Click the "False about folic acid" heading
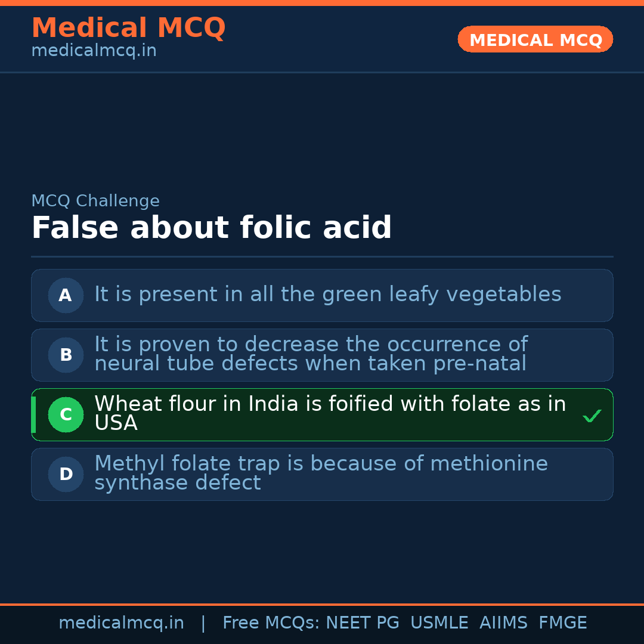644x644 pixels. pyautogui.click(x=211, y=228)
